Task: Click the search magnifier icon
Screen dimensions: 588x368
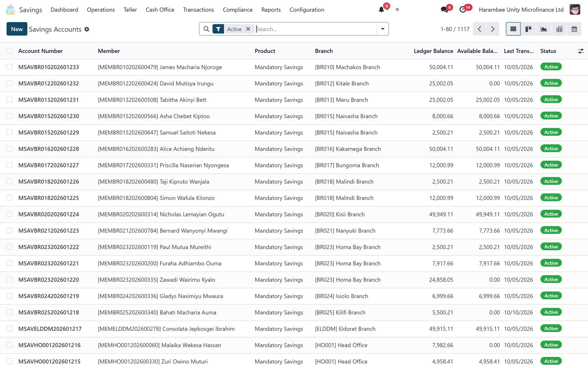Action: (207, 29)
